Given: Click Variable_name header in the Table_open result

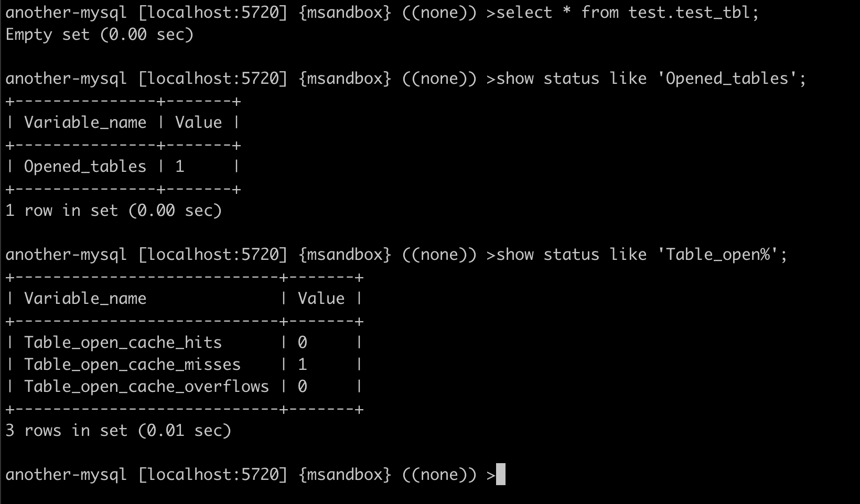Looking at the screenshot, I should (85, 299).
